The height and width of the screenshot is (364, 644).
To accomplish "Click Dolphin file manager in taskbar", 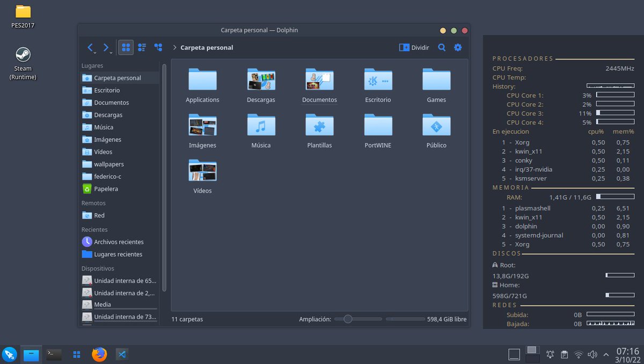I will [x=31, y=354].
